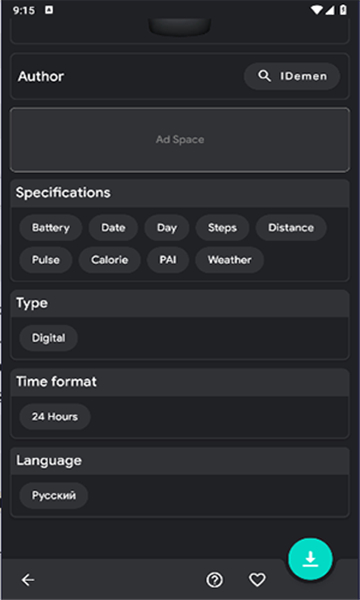This screenshot has height=600, width=360.
Task: Tap the 24 Hours time format chip
Action: click(x=55, y=417)
